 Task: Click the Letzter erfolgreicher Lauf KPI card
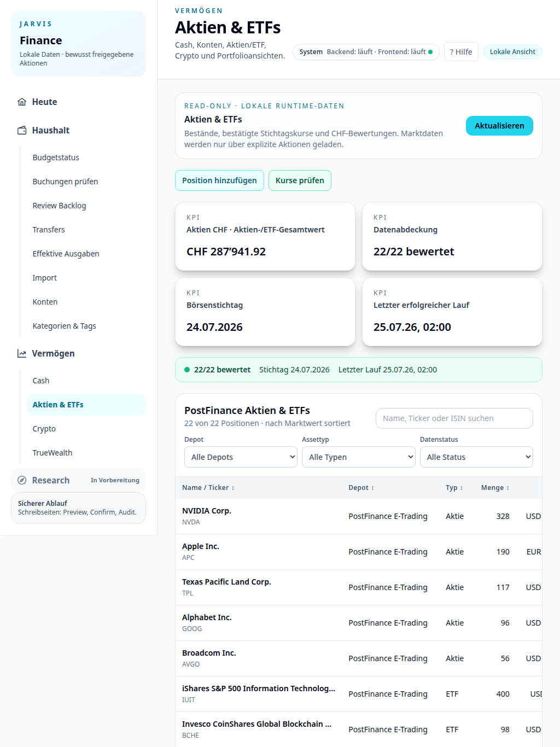pos(452,312)
